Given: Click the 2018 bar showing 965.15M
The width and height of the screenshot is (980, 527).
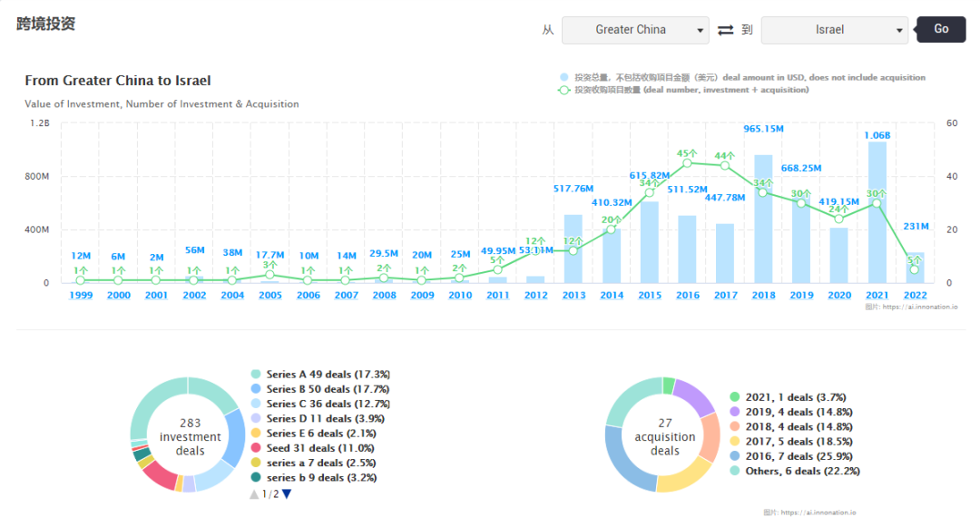Looking at the screenshot, I should point(763,220).
